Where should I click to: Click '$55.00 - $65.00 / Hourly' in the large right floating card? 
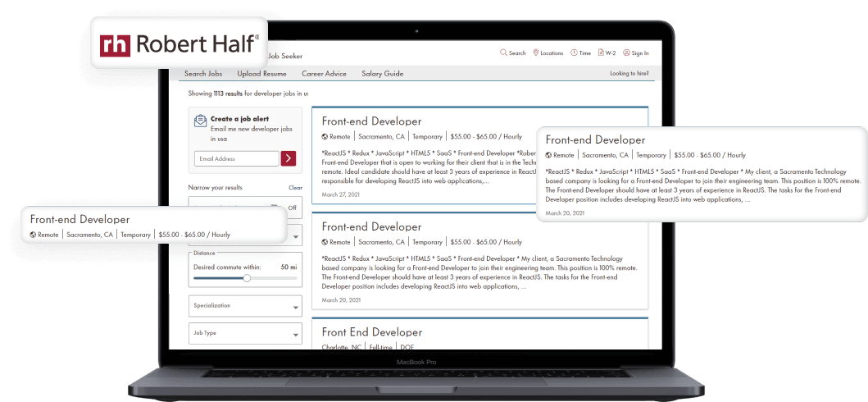pyautogui.click(x=710, y=155)
